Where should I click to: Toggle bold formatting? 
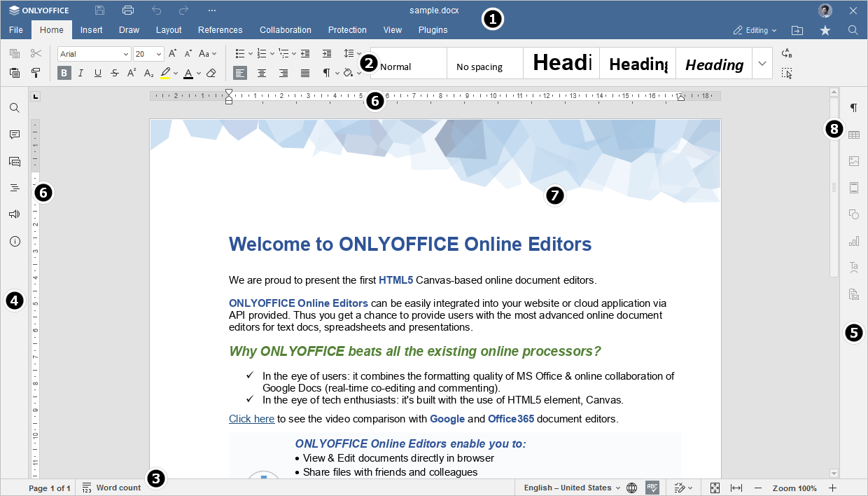click(x=64, y=72)
